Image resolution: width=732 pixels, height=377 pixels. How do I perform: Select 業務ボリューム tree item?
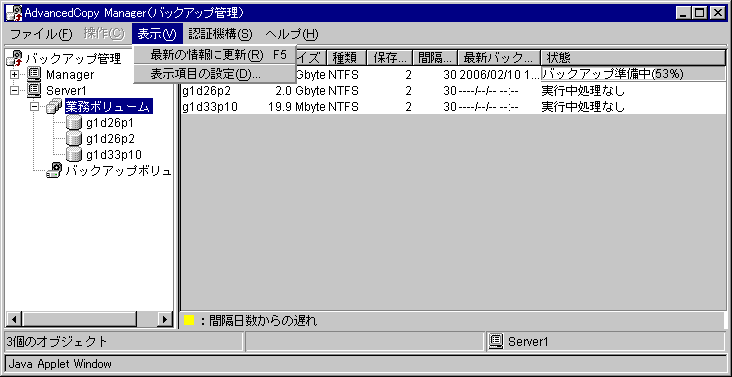coord(108,106)
